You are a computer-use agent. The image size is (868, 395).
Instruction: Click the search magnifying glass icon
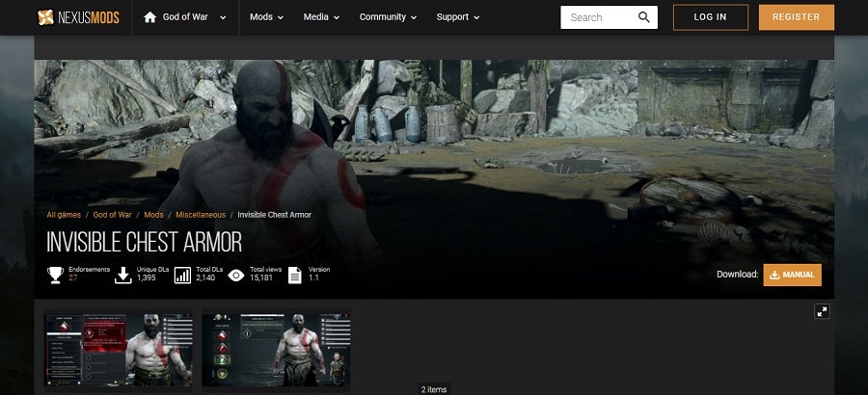tap(644, 17)
